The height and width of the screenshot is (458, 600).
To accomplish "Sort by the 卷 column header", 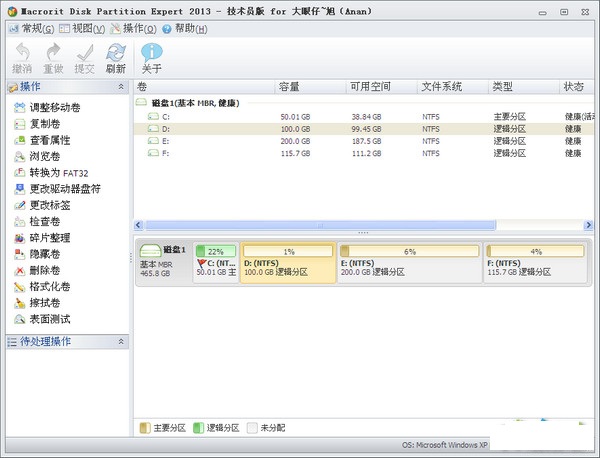I will 204,87.
